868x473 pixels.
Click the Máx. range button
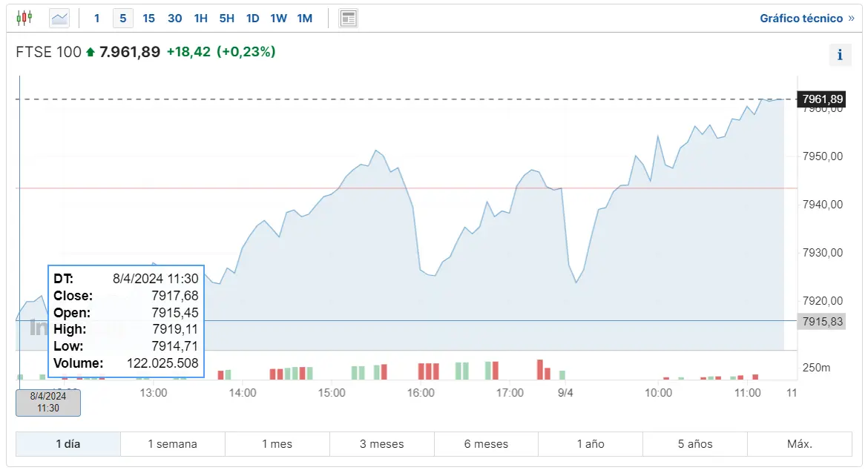pos(800,443)
